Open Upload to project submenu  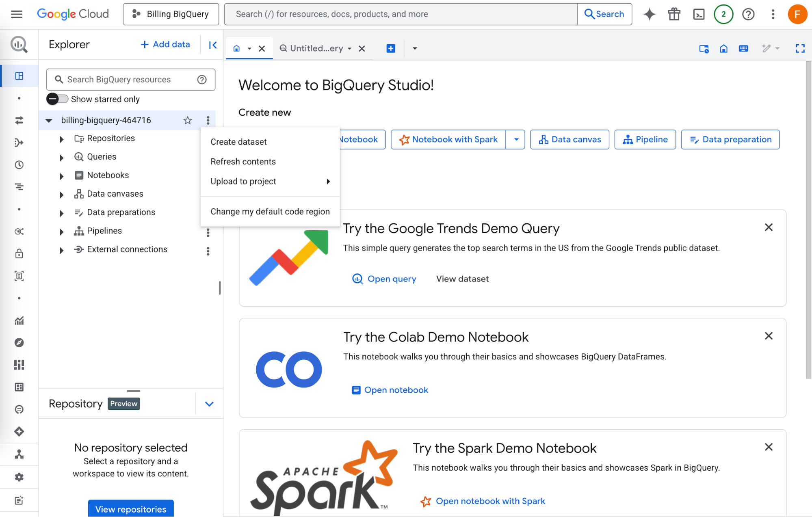270,182
